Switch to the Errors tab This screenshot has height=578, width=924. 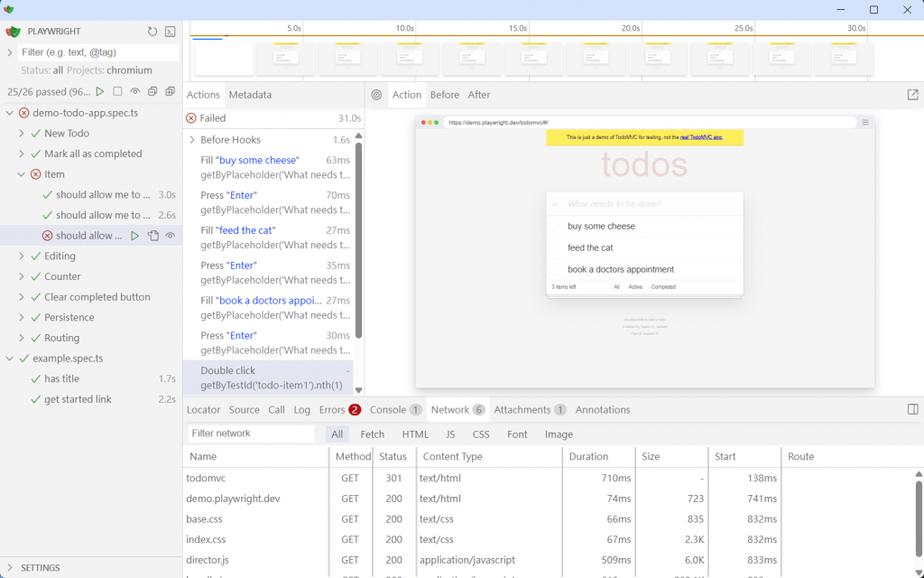[x=339, y=409]
